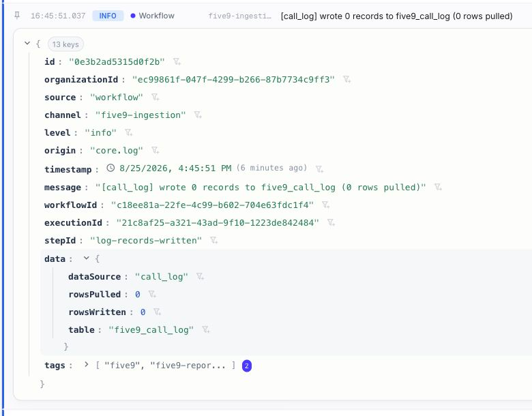The width and height of the screenshot is (532, 416).
Task: Click the channel value five9-ingestion
Action: (x=141, y=115)
